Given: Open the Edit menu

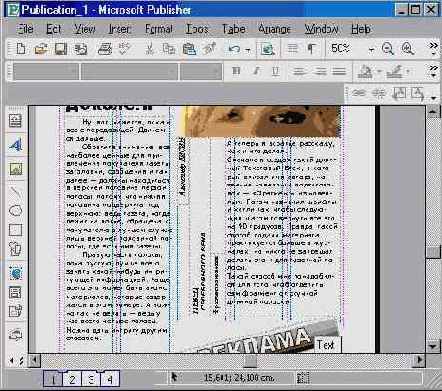Looking at the screenshot, I should tap(53, 29).
